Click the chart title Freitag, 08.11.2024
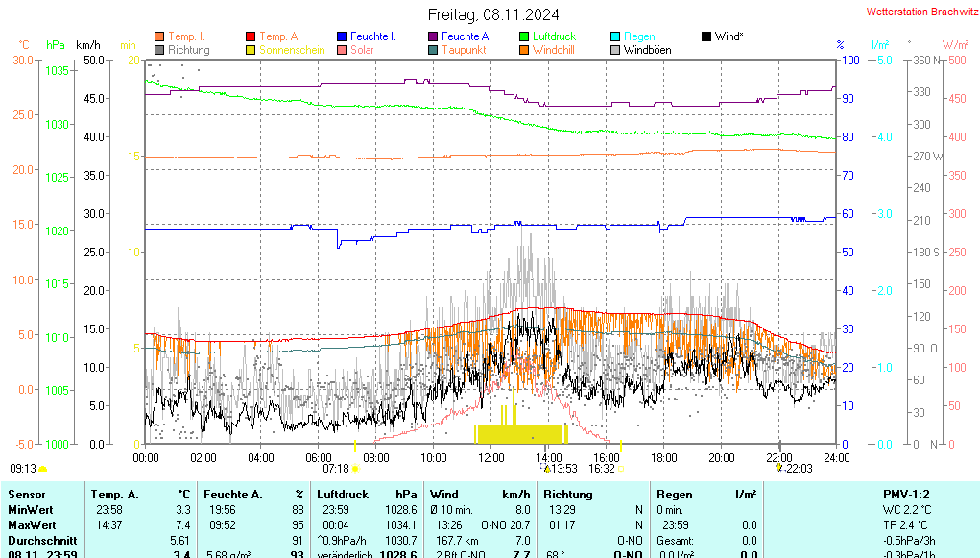Screen dimensions: 980x558 [493, 14]
